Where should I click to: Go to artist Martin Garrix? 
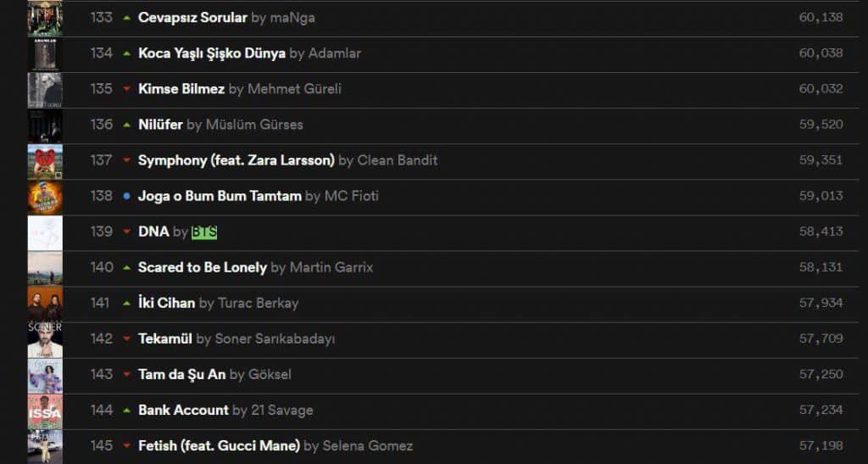(331, 267)
